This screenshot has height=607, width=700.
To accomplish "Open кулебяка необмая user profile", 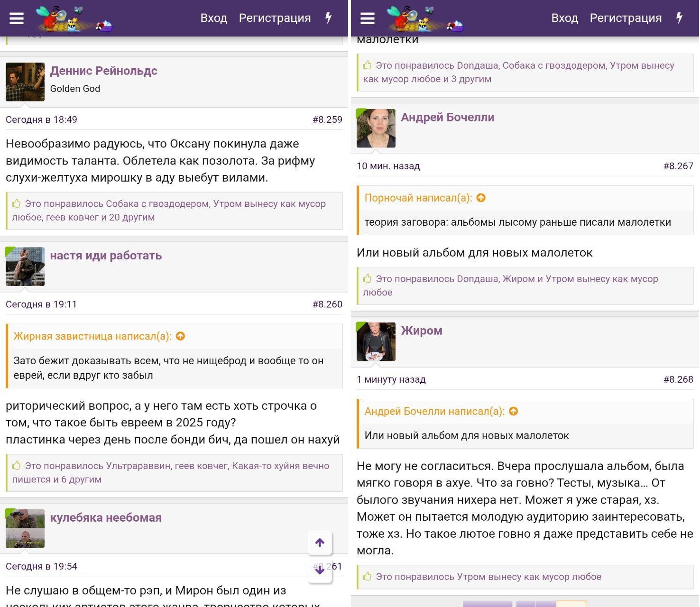I will 106,518.
